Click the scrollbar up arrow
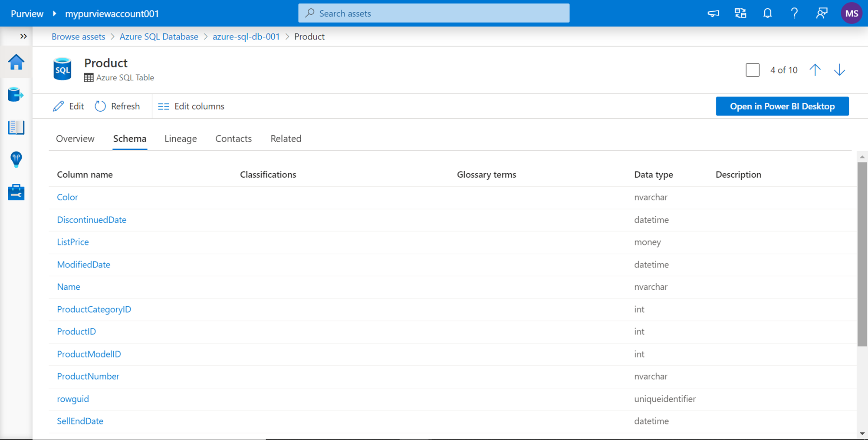 tap(862, 157)
